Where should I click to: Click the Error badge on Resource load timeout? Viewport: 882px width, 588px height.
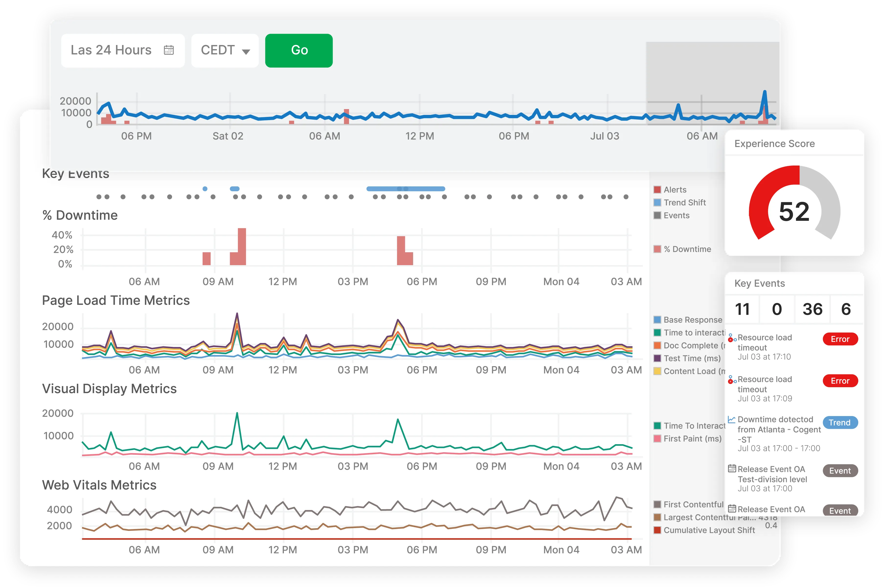click(840, 339)
